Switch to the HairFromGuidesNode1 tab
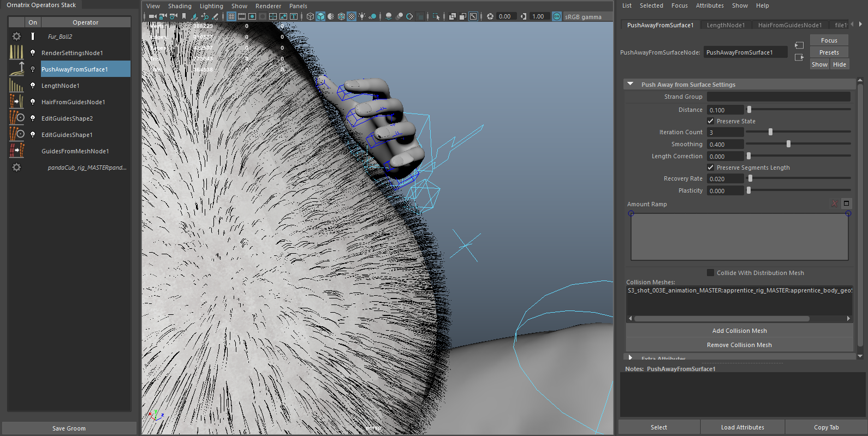 pos(789,25)
